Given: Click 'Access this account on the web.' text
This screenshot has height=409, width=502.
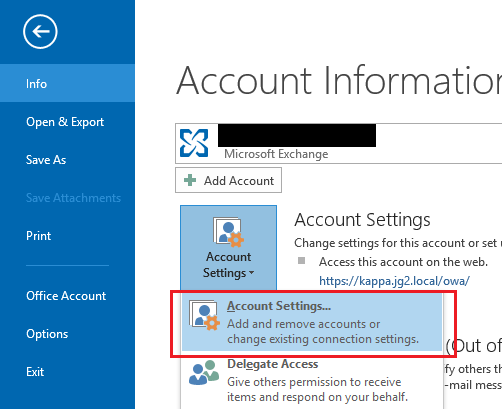Looking at the screenshot, I should tap(403, 262).
